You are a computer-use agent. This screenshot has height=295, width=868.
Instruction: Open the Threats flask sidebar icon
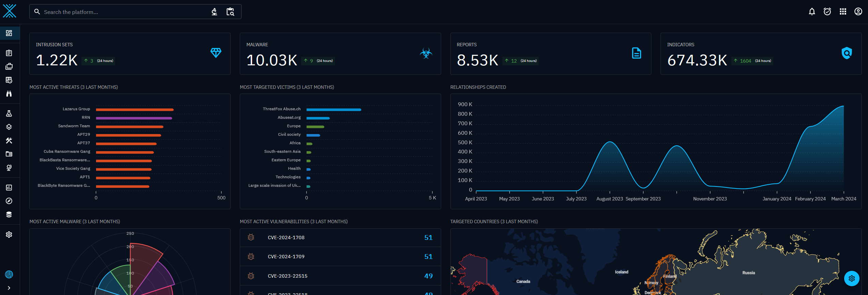pos(9,114)
